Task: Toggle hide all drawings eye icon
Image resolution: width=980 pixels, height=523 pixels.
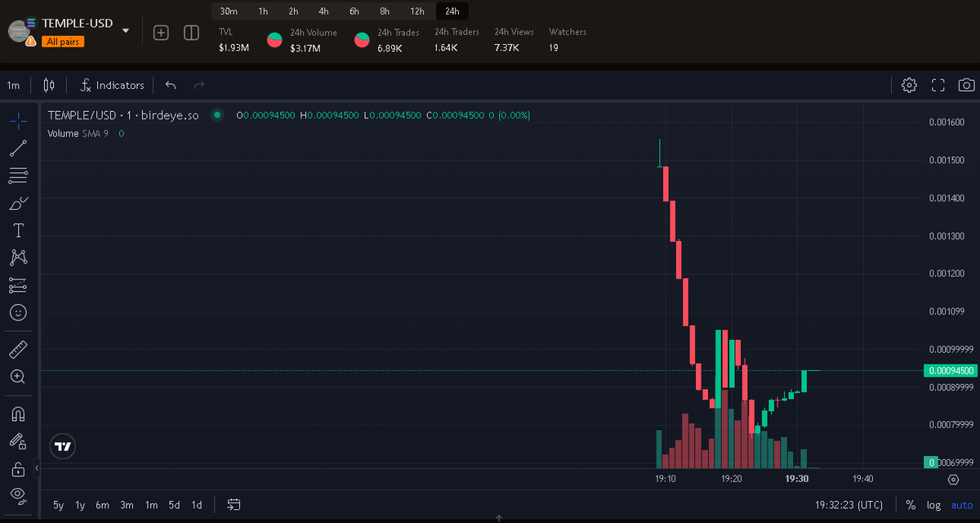Action: [18, 495]
